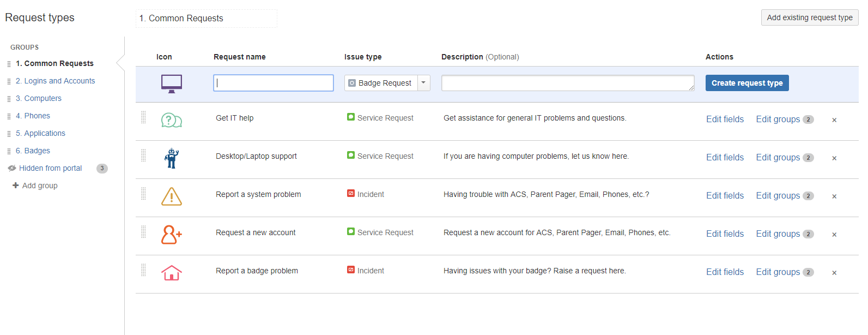Viewport: 868px width, 335px height.
Task: Click the question bubbles icon for Get IT help
Action: coord(172,120)
